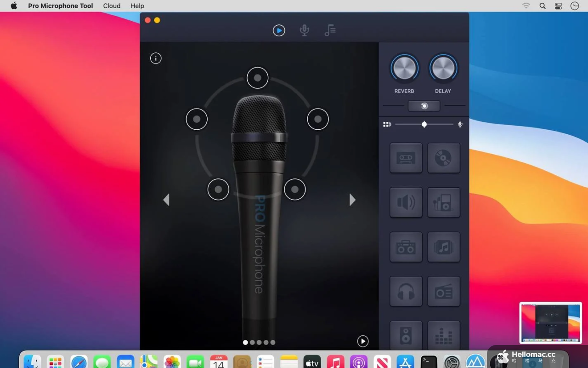Open the Pro Microphone Tool menu
Image resolution: width=588 pixels, height=368 pixels.
coord(61,6)
